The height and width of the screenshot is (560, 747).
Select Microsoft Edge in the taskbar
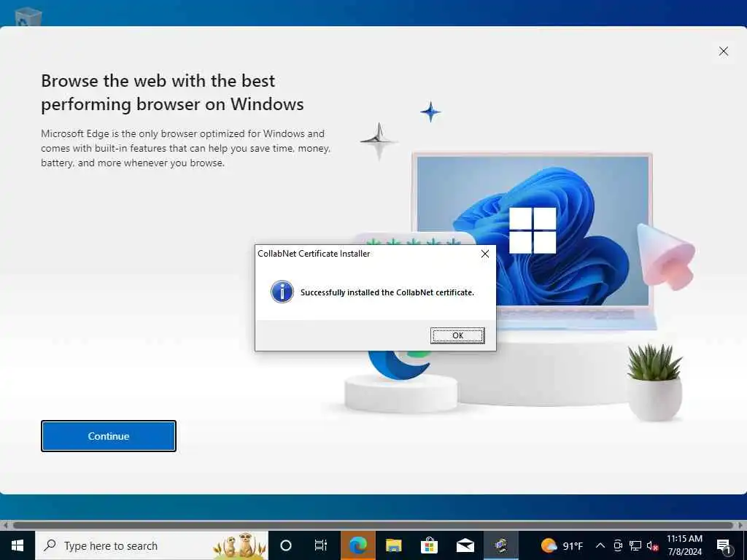[357, 545]
